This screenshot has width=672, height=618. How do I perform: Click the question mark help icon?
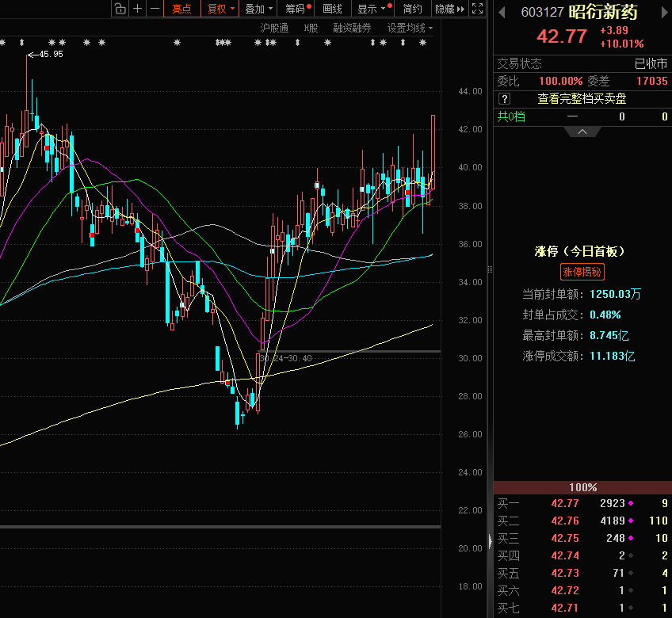coord(505,99)
